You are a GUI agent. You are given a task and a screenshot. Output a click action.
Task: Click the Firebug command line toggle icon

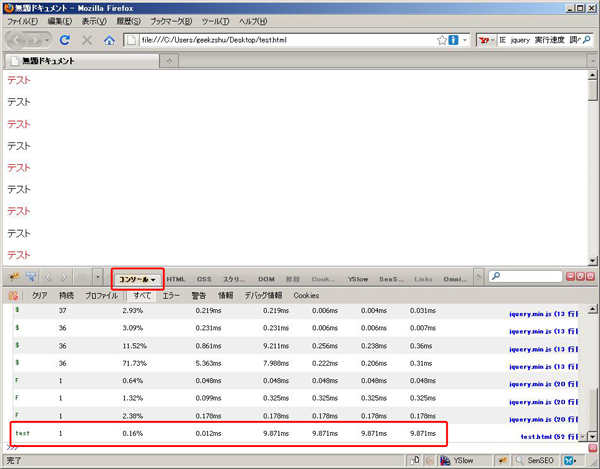click(x=82, y=277)
